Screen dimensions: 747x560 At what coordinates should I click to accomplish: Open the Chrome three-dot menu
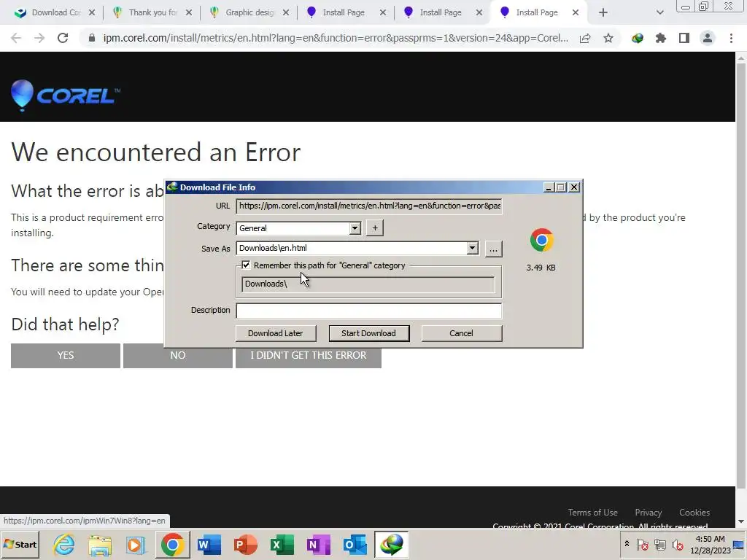731,38
